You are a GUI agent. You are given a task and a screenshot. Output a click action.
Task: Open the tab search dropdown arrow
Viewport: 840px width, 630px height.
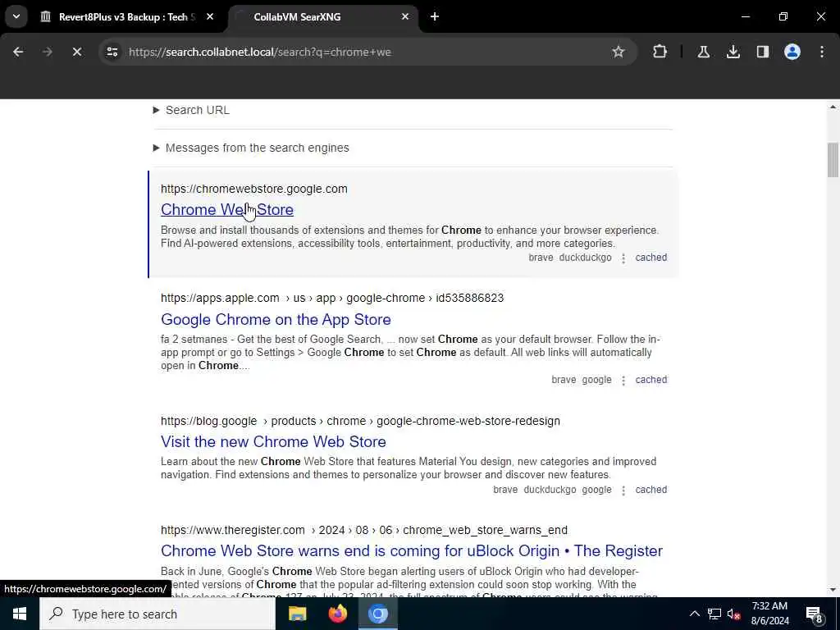coord(16,16)
